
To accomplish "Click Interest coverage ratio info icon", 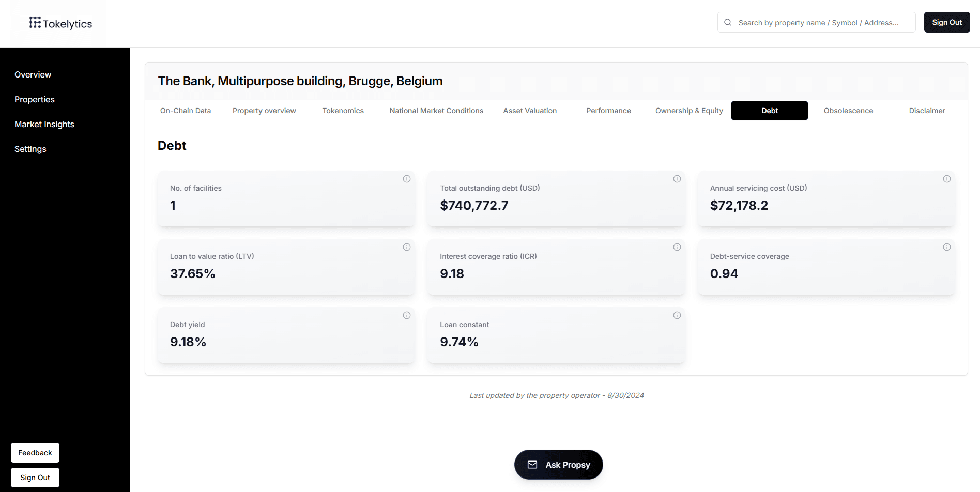I will (677, 247).
